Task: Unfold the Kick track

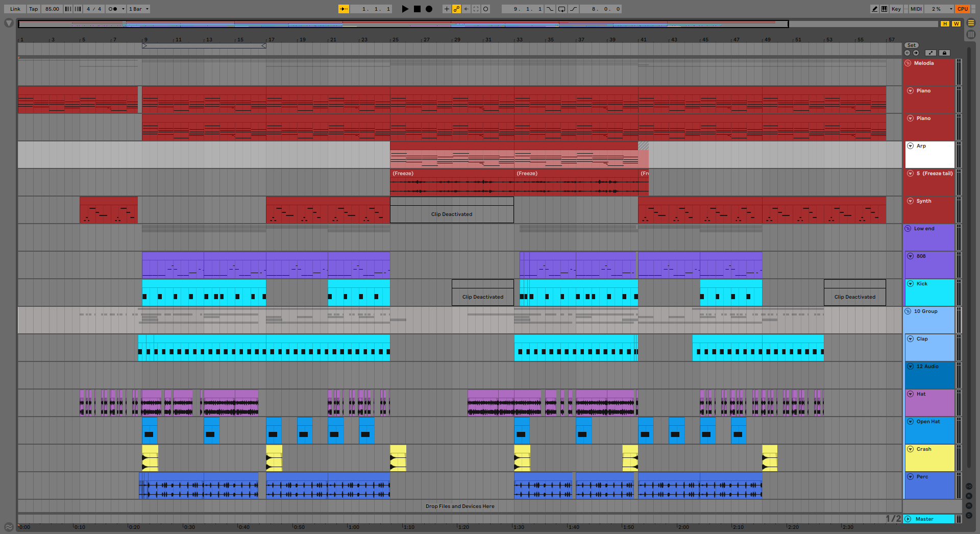Action: [910, 284]
